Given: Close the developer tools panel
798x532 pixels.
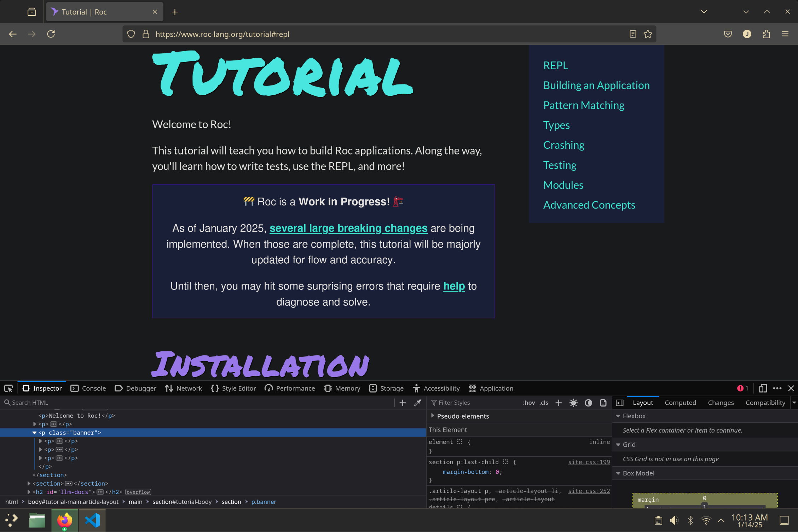Looking at the screenshot, I should point(791,388).
